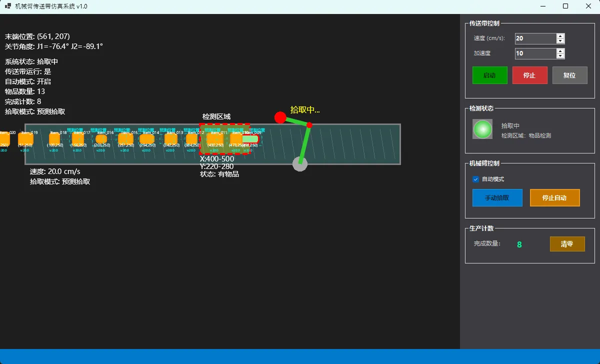This screenshot has width=600, height=364.
Task: Click orange Item_013 on the conveyor belt
Action: (171, 138)
